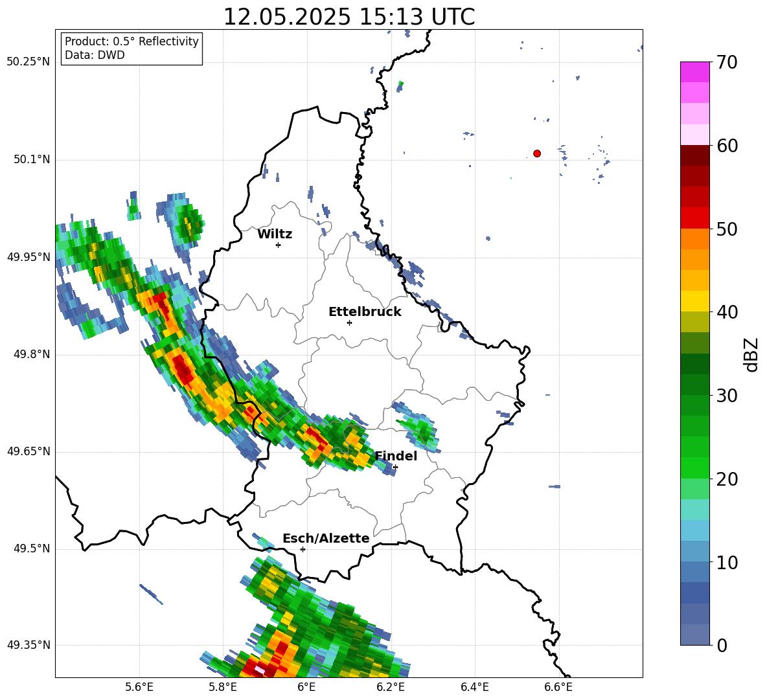Click the Ettelbruck city label
The height and width of the screenshot is (700, 767).
click(365, 312)
